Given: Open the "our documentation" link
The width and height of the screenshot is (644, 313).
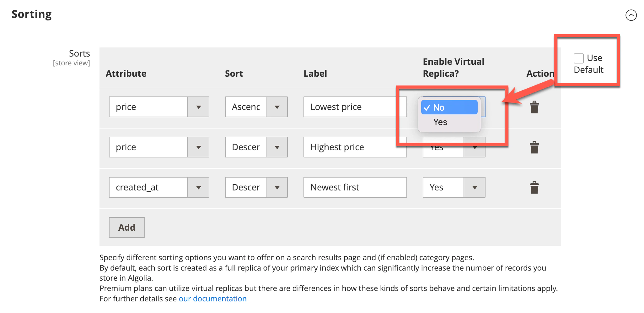Looking at the screenshot, I should [x=212, y=299].
